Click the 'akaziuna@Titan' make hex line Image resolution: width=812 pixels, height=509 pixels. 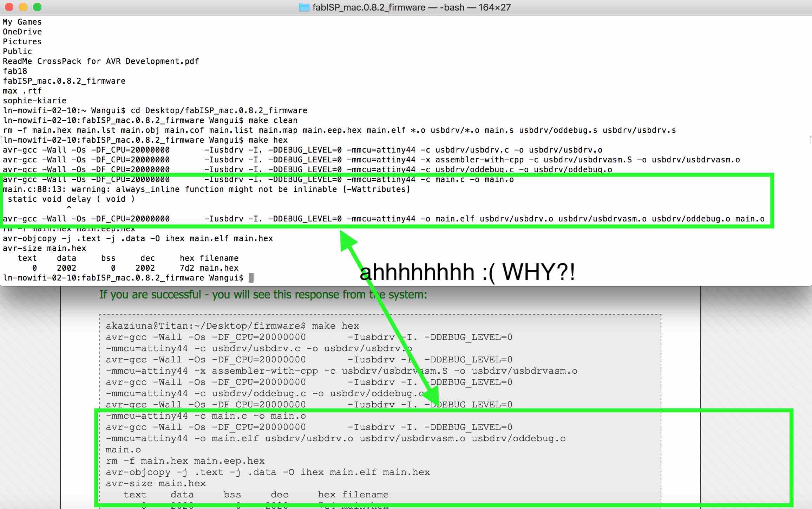click(232, 326)
